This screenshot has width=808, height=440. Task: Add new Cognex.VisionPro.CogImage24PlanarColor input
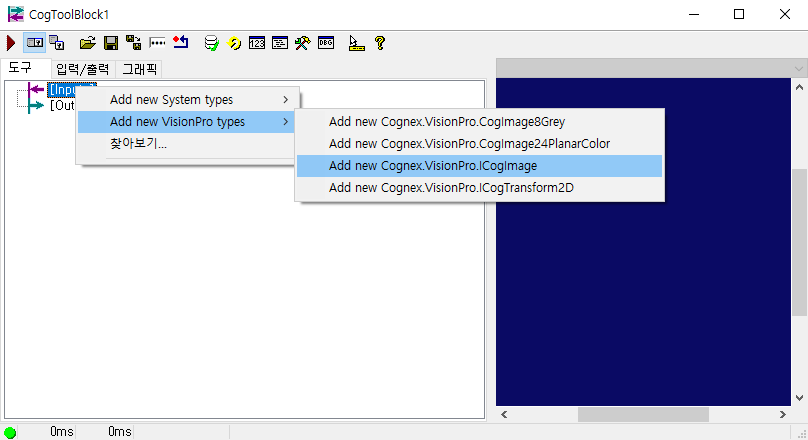pos(479,144)
